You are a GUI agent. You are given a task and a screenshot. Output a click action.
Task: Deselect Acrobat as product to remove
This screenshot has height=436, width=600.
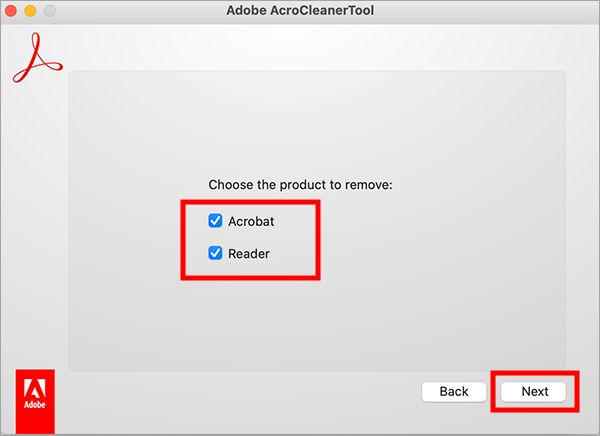(x=215, y=221)
